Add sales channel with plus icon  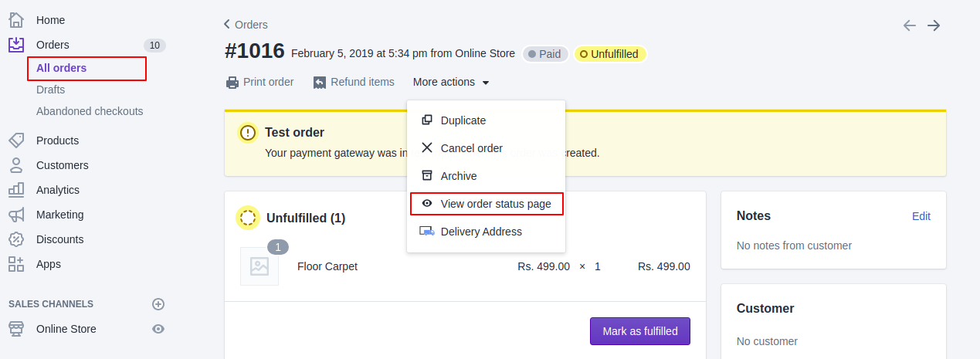click(x=158, y=304)
